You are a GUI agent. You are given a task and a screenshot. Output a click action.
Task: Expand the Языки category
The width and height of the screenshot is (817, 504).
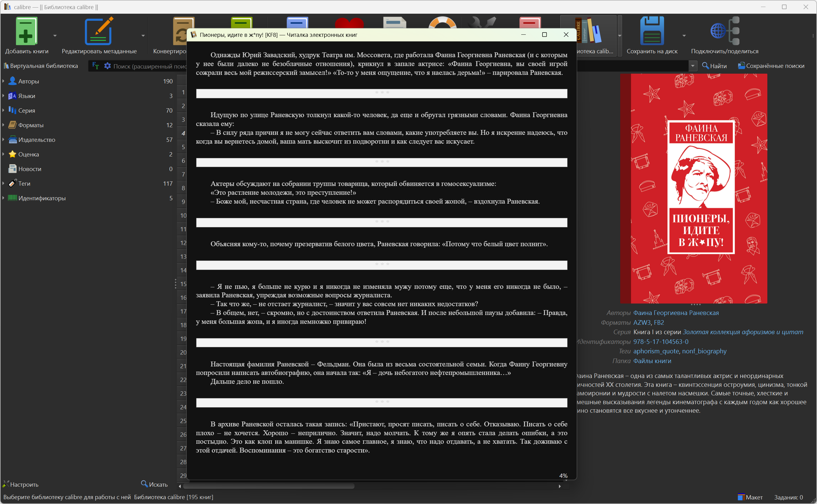click(x=3, y=96)
